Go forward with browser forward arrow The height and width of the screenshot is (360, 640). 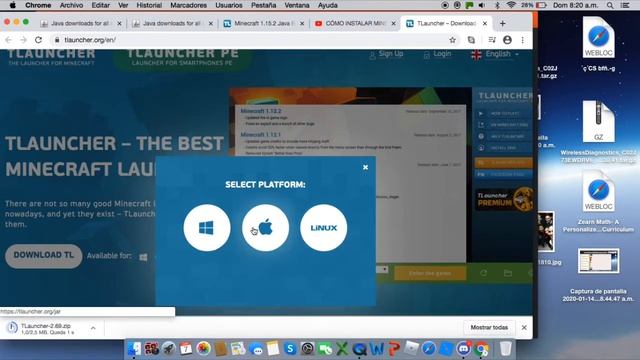23,40
